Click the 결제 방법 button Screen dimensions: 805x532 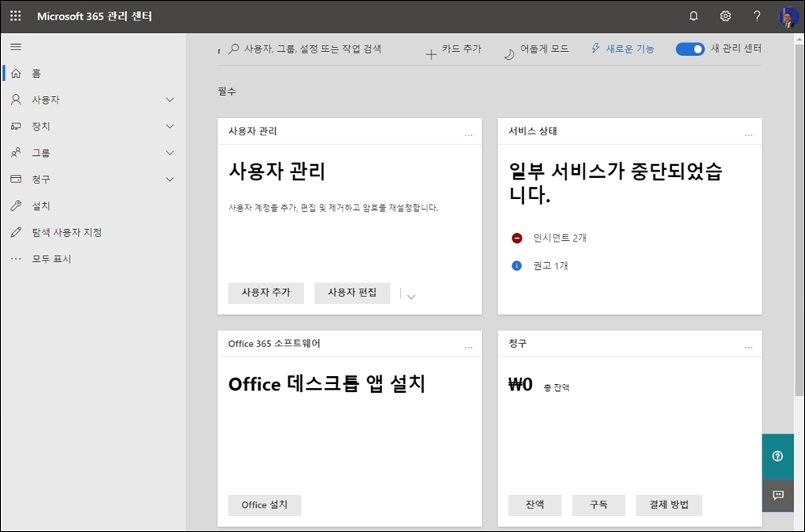(669, 504)
